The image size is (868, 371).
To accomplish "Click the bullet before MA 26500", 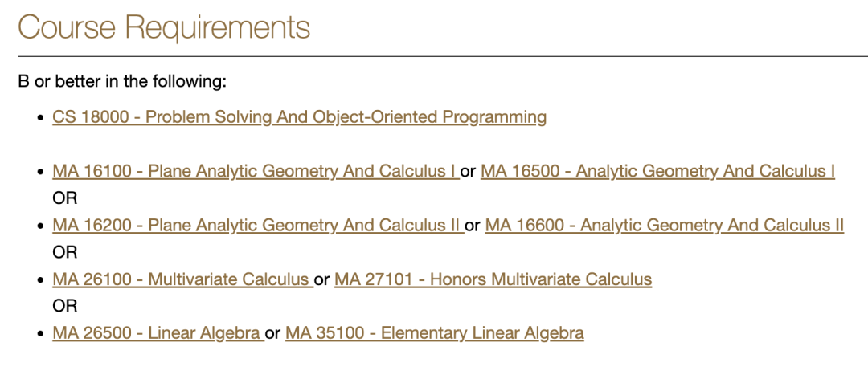I will 40,334.
